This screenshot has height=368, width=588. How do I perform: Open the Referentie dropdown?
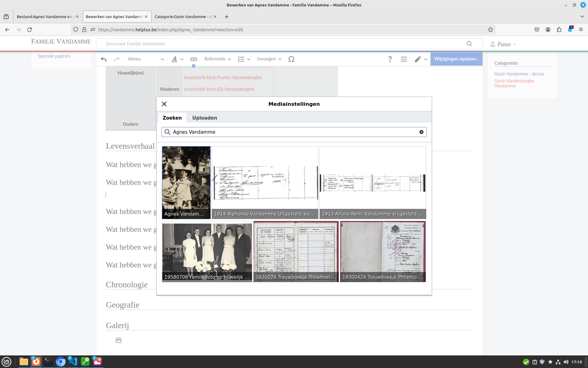[217, 59]
